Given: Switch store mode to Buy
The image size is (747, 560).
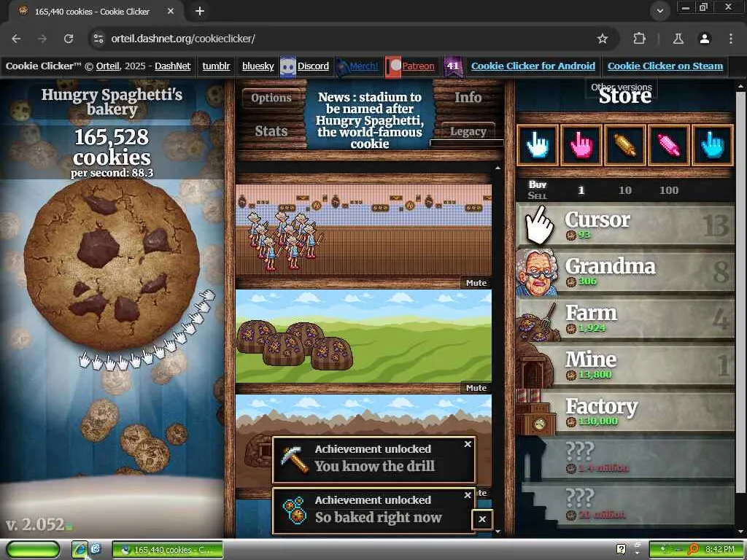Looking at the screenshot, I should (x=538, y=184).
